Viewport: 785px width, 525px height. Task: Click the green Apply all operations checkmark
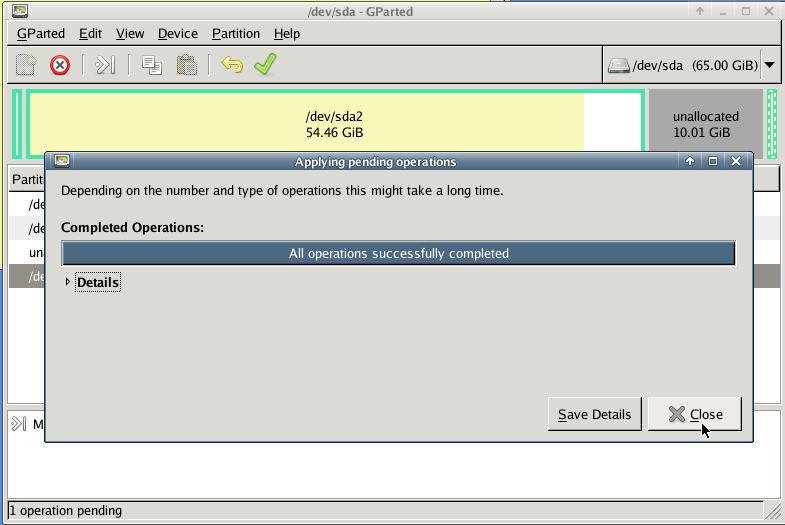[x=265, y=65]
